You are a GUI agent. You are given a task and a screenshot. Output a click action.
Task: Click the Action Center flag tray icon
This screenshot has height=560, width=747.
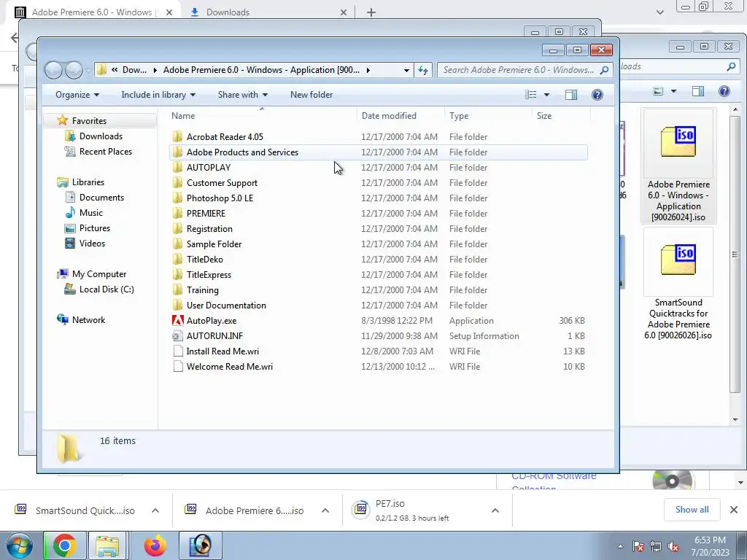coord(638,546)
